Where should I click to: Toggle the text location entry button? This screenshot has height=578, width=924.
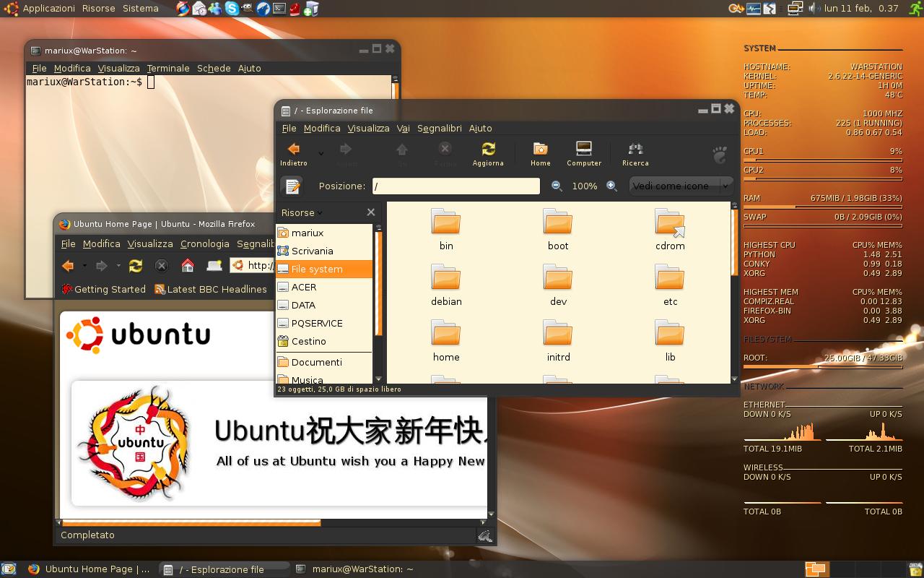coord(292,186)
